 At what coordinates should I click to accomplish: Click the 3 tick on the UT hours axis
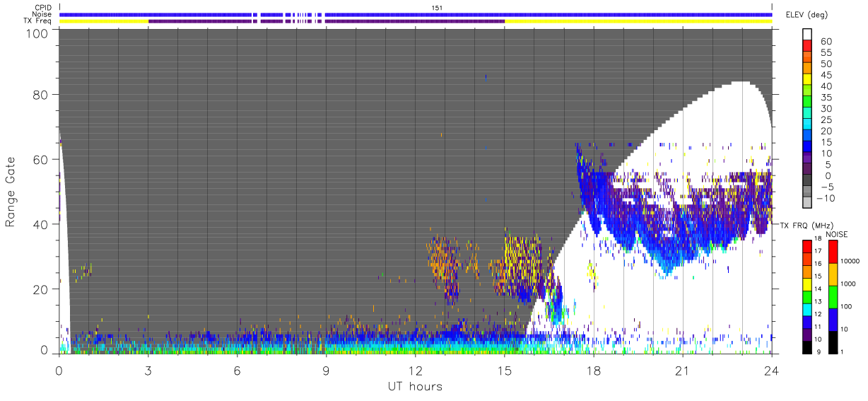tap(148, 370)
